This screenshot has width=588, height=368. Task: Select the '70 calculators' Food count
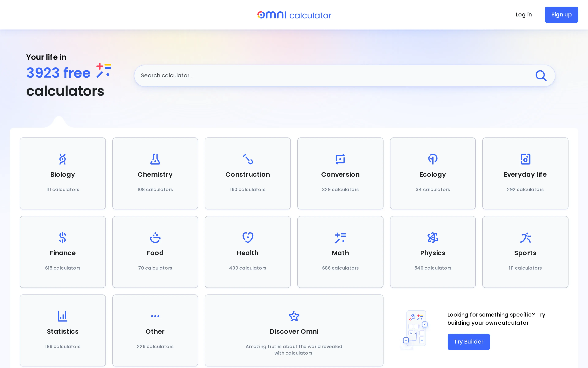point(155,268)
